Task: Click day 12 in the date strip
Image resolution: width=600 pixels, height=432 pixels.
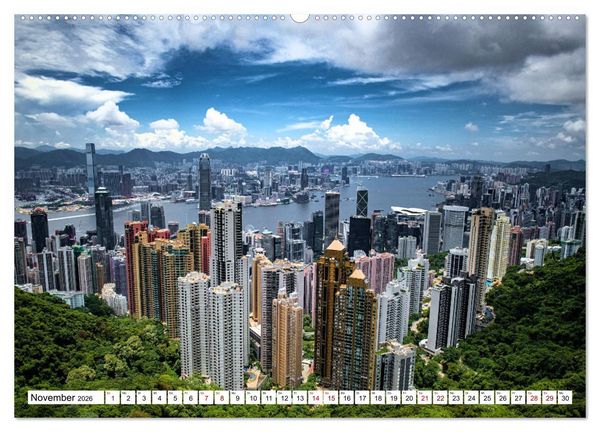Action: pyautogui.click(x=284, y=398)
